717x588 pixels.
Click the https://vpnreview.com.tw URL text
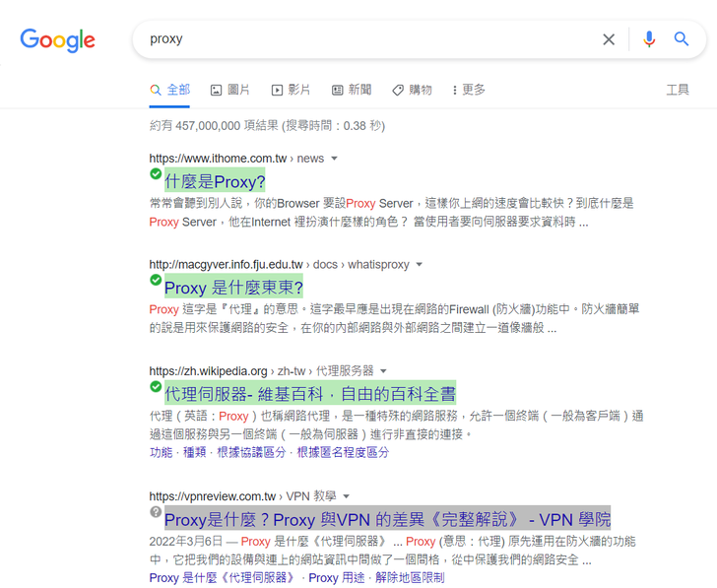(212, 496)
